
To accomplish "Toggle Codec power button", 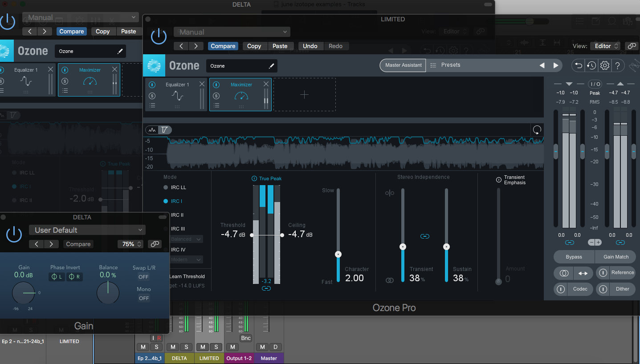I will point(561,289).
